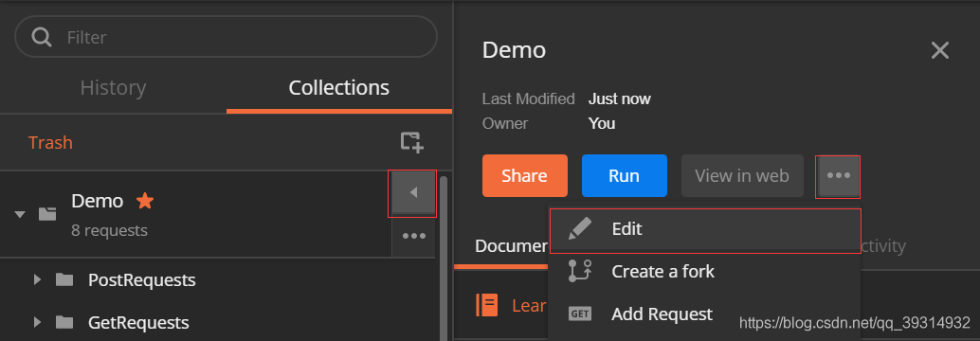Click the Just now last modified value
Viewport: 980px width, 341px height.
tap(620, 99)
